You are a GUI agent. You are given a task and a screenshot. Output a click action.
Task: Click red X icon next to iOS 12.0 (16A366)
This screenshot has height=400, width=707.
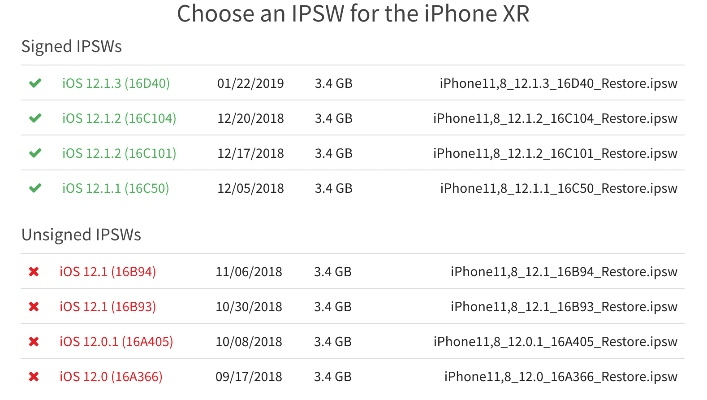point(34,376)
